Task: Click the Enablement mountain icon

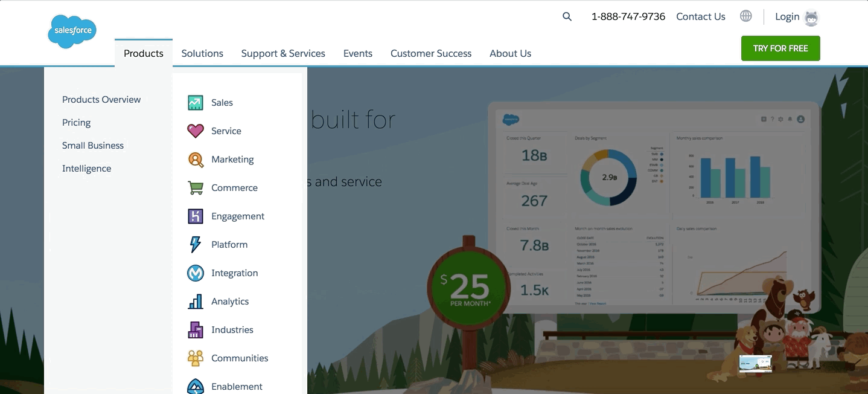Action: coord(196,386)
